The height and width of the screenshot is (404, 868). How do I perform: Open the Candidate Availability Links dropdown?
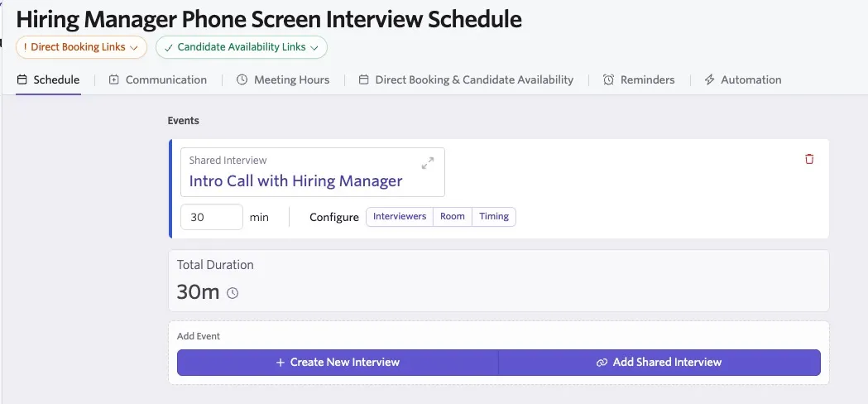(x=242, y=47)
